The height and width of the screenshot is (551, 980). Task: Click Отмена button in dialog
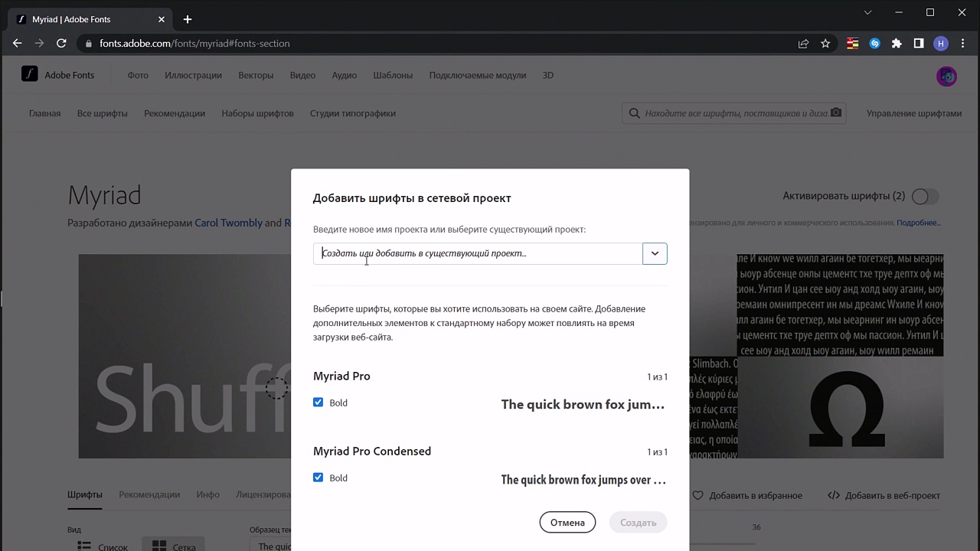567,523
